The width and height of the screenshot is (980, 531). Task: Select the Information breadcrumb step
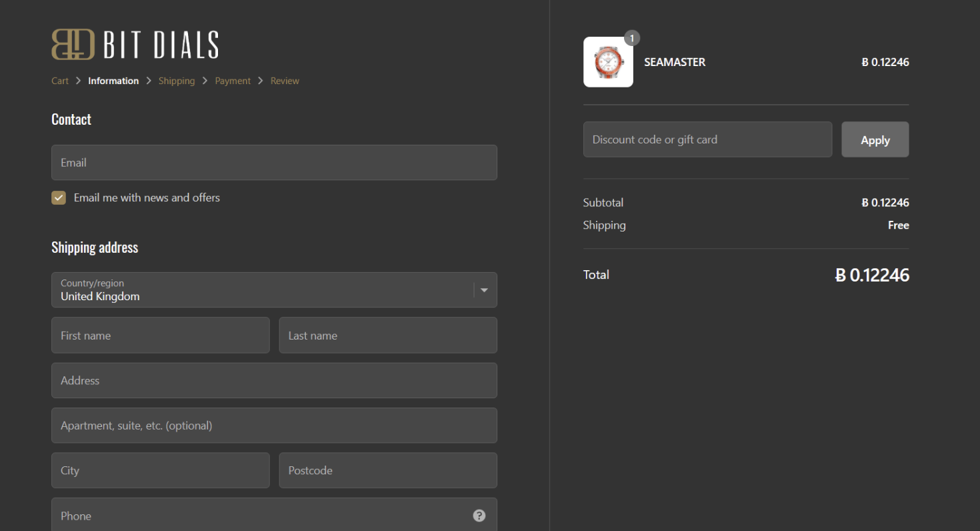pyautogui.click(x=113, y=81)
